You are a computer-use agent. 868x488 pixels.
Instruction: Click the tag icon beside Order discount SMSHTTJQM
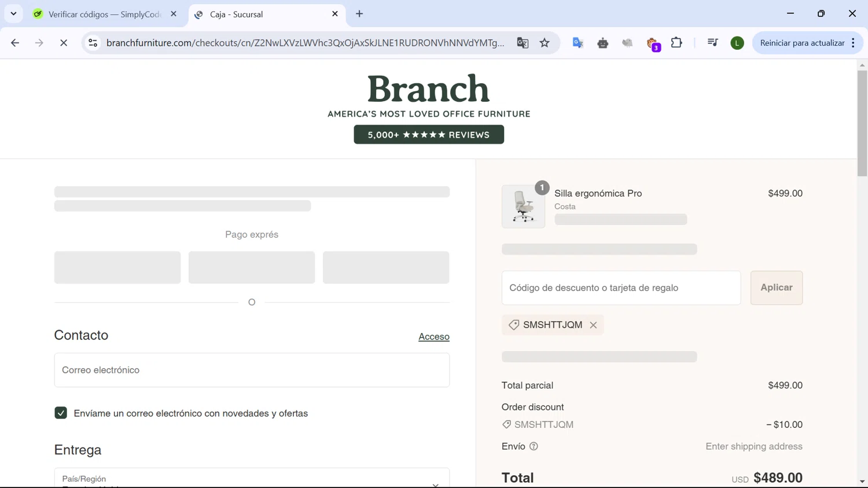507,424
